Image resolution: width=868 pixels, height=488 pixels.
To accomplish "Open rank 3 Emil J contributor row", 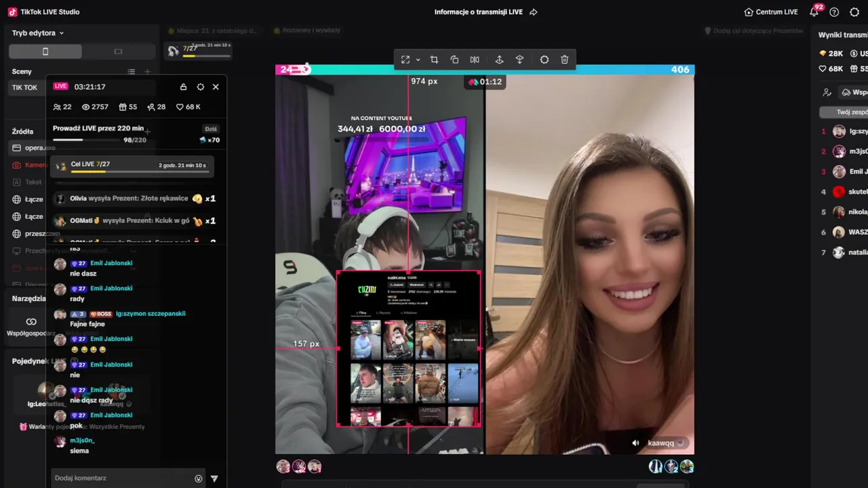I will 844,171.
